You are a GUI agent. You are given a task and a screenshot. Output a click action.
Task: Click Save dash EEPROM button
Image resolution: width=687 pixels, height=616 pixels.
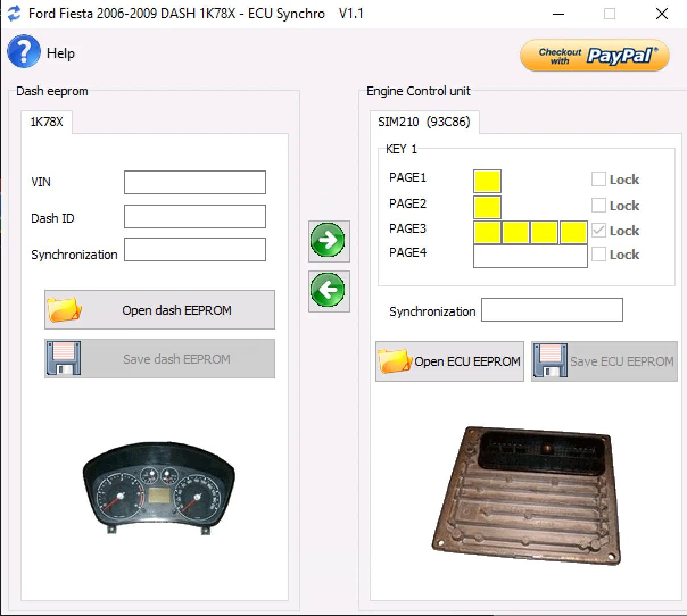coord(160,359)
